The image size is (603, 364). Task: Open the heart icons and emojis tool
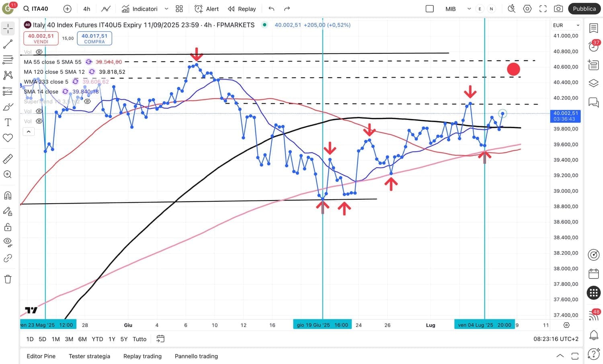[x=8, y=138]
